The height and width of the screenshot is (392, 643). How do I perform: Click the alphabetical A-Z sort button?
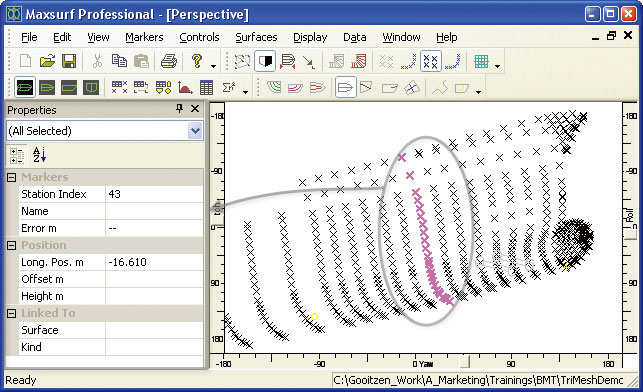click(x=39, y=155)
